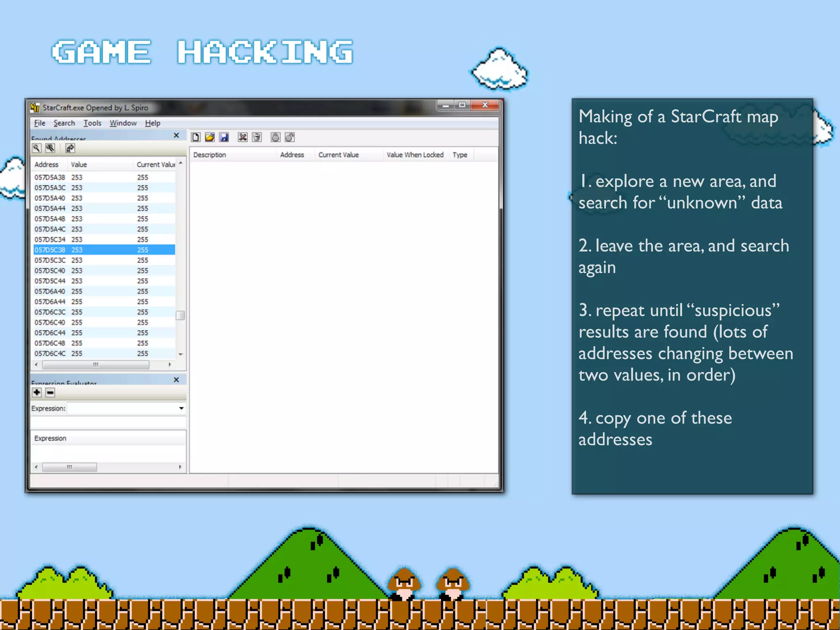Click the blue floppy save icon
The height and width of the screenshot is (630, 840).
(x=224, y=137)
